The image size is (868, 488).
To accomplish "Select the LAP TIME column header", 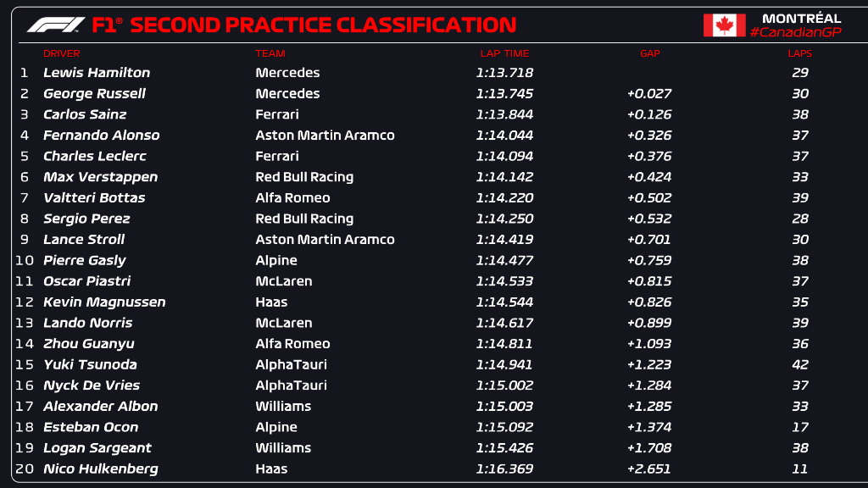I will [x=504, y=53].
